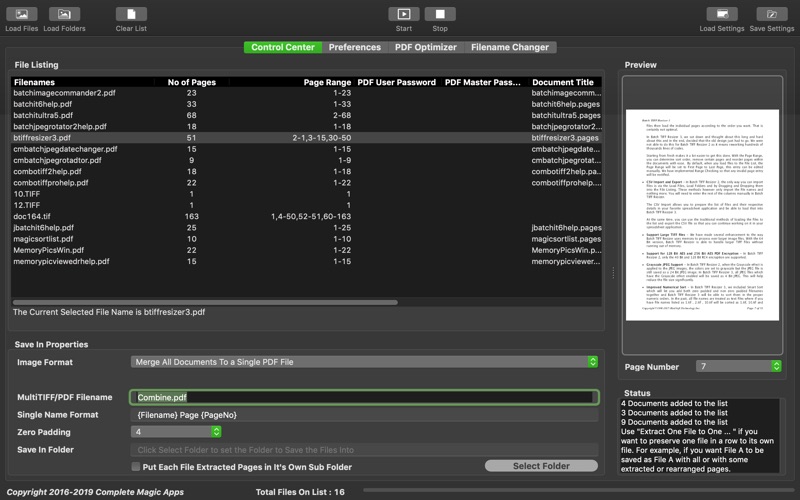Open the Zero Padding dropdown

pos(176,432)
